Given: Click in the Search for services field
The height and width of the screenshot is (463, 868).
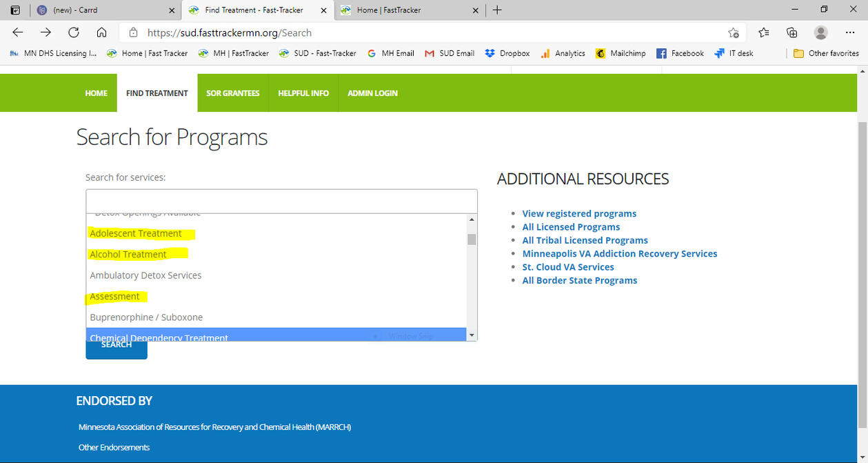Looking at the screenshot, I should click(281, 201).
